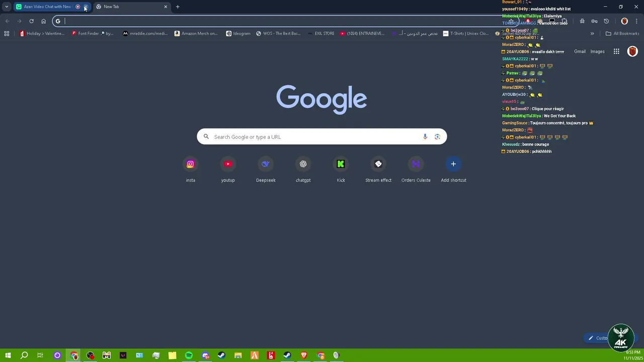Viewport: 644px width, 362px height.
Task: Select the New Tab tab
Action: [131, 7]
